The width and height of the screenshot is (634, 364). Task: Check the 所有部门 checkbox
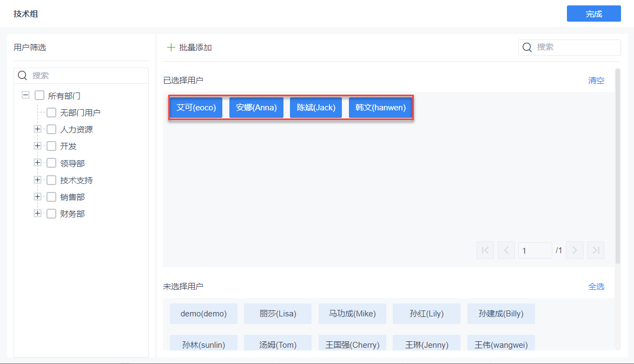pyautogui.click(x=39, y=95)
